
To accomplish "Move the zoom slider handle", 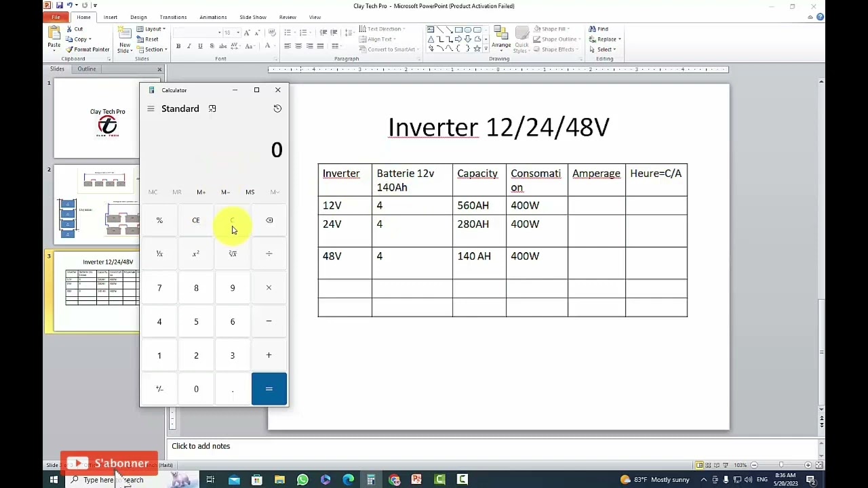I will (x=781, y=465).
